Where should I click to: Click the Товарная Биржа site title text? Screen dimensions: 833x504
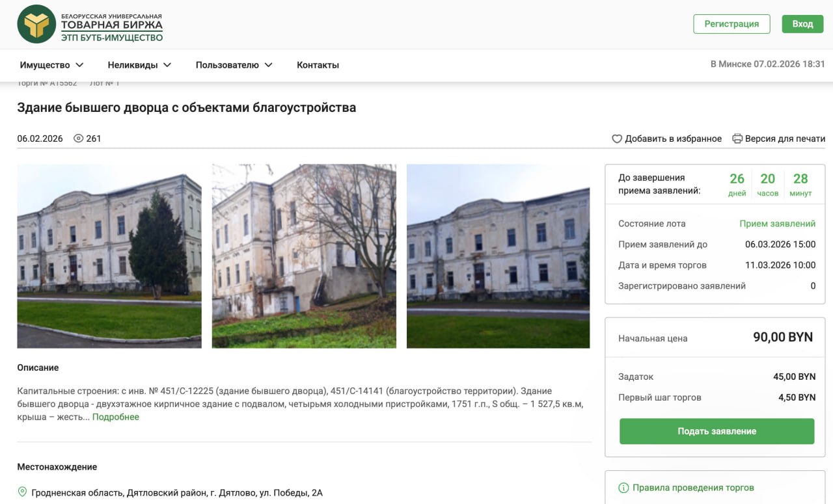point(112,25)
